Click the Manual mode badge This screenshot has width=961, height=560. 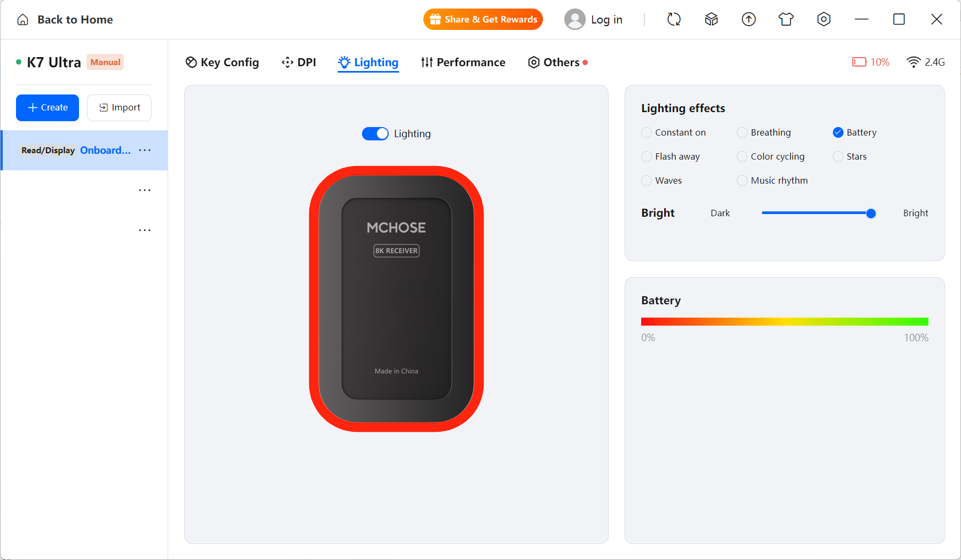(x=105, y=62)
